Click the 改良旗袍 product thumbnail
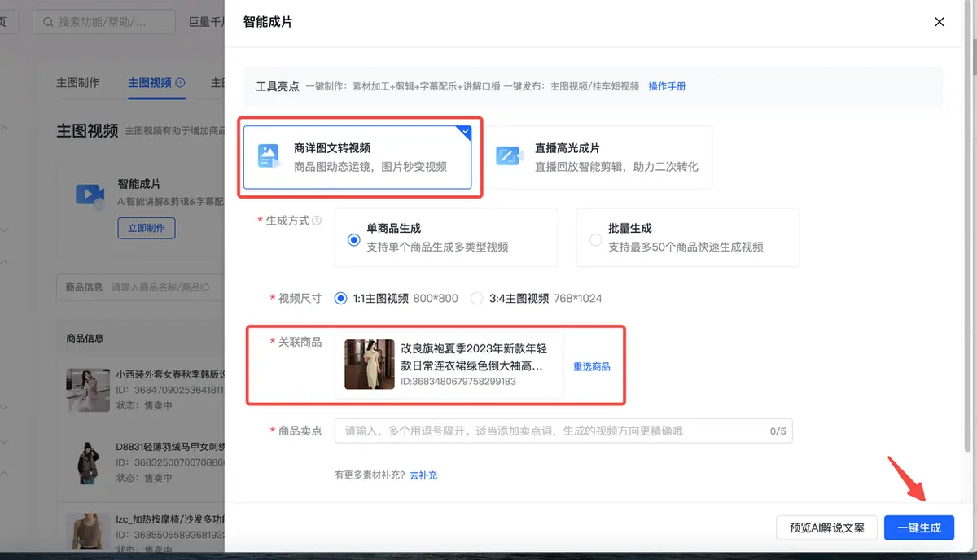Viewport: 977px width, 560px height. [x=370, y=365]
